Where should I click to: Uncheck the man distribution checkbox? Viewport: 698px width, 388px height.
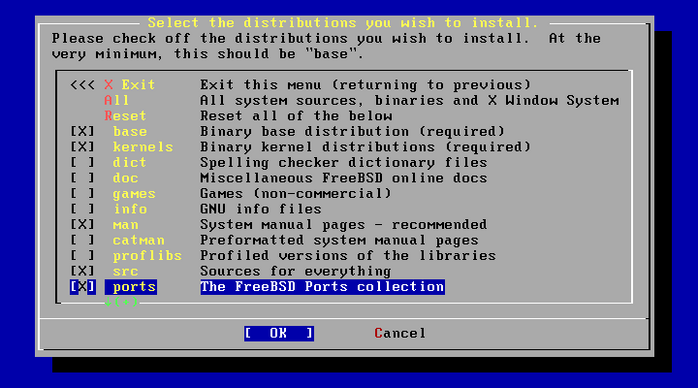[x=82, y=225]
